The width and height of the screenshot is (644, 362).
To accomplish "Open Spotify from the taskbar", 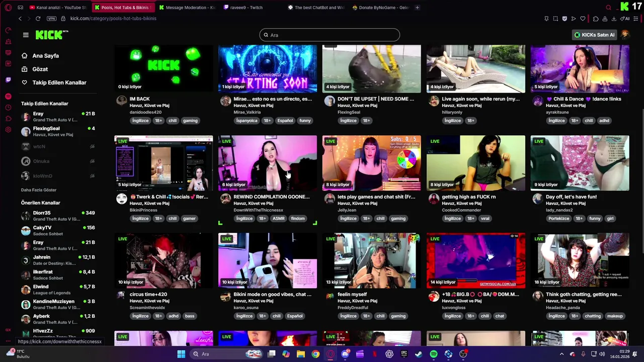I will pos(434,354).
